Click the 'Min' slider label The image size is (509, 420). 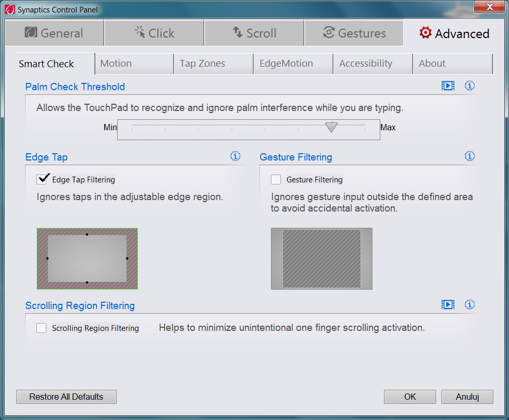click(x=110, y=127)
